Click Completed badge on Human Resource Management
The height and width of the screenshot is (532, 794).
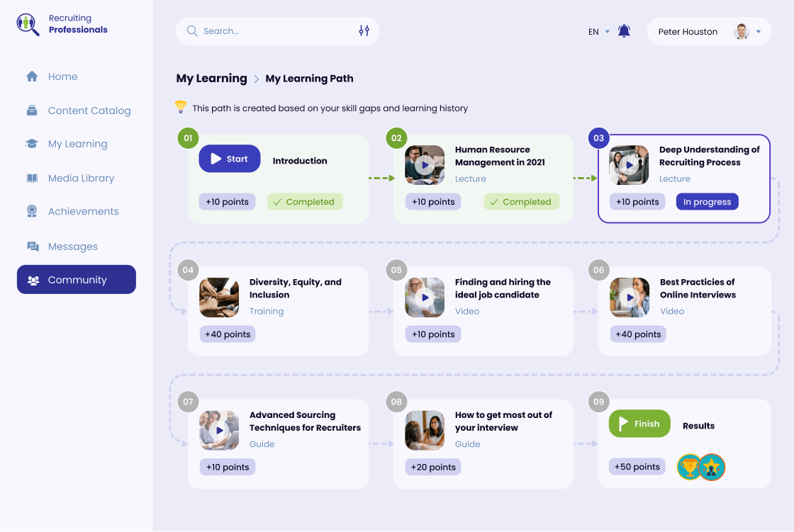pos(522,202)
